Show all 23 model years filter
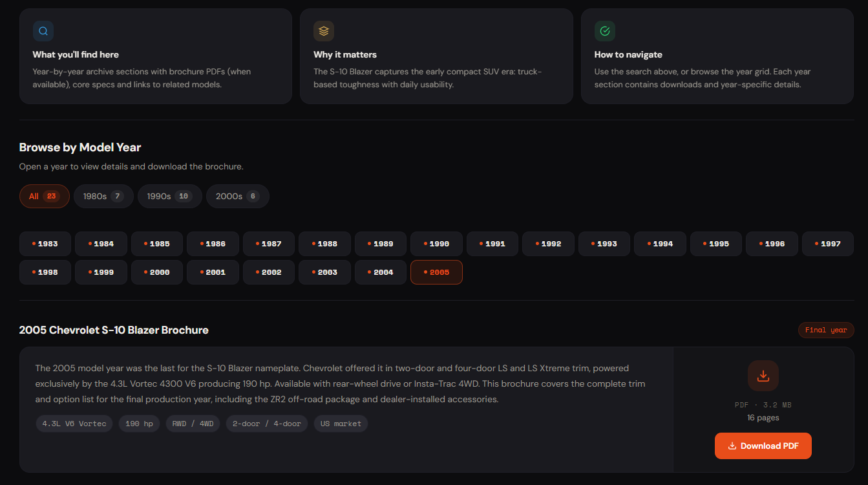The image size is (868, 485). [x=45, y=196]
